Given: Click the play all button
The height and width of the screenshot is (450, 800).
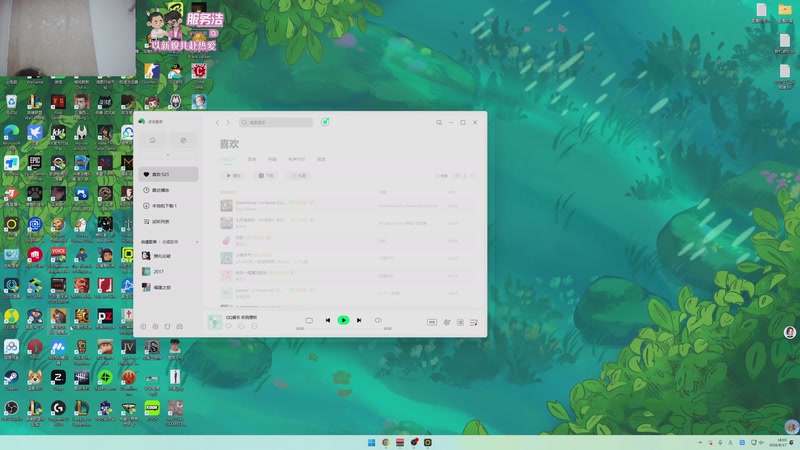Looking at the screenshot, I should [x=233, y=176].
